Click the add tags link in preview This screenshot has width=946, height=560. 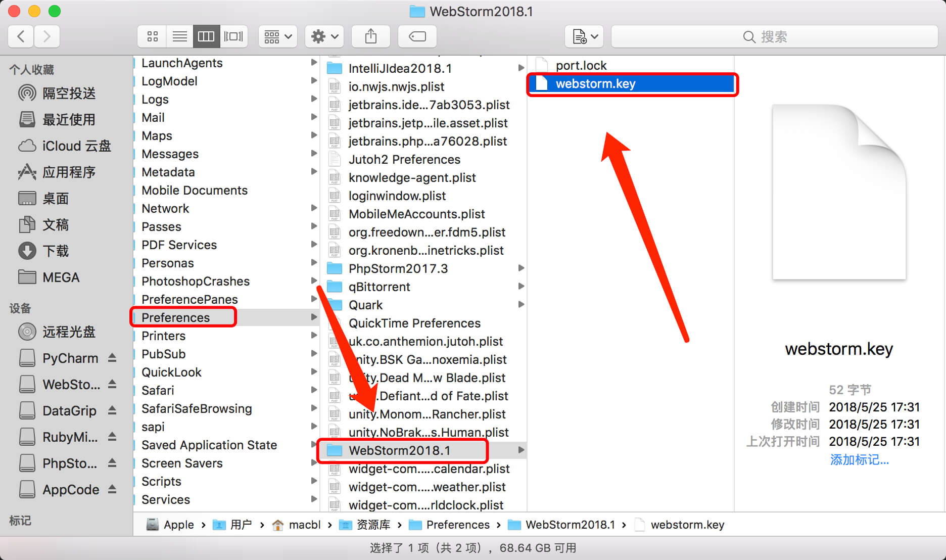859,459
